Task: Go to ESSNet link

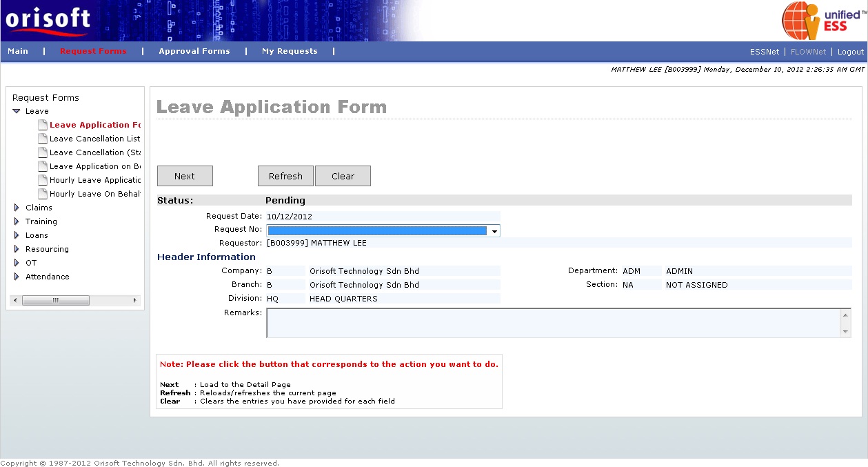Action: click(765, 52)
